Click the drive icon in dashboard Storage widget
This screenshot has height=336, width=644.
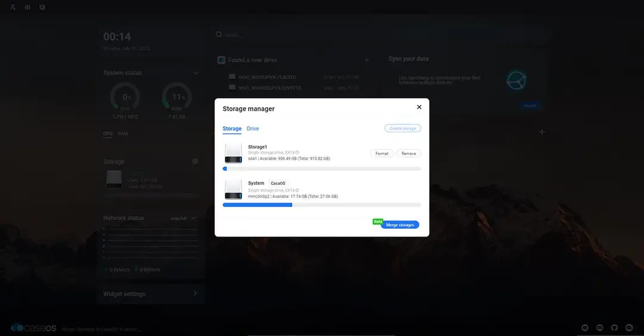[x=114, y=179]
